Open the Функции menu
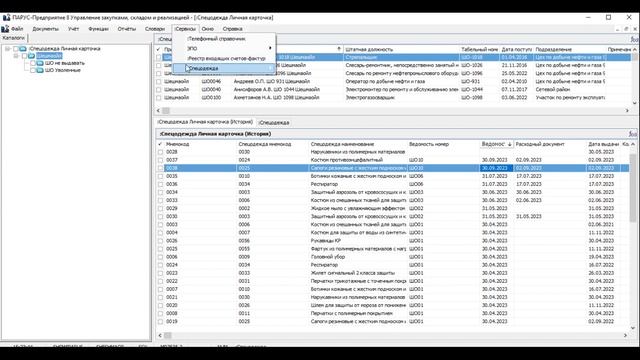This screenshot has width=640, height=360. click(98, 29)
